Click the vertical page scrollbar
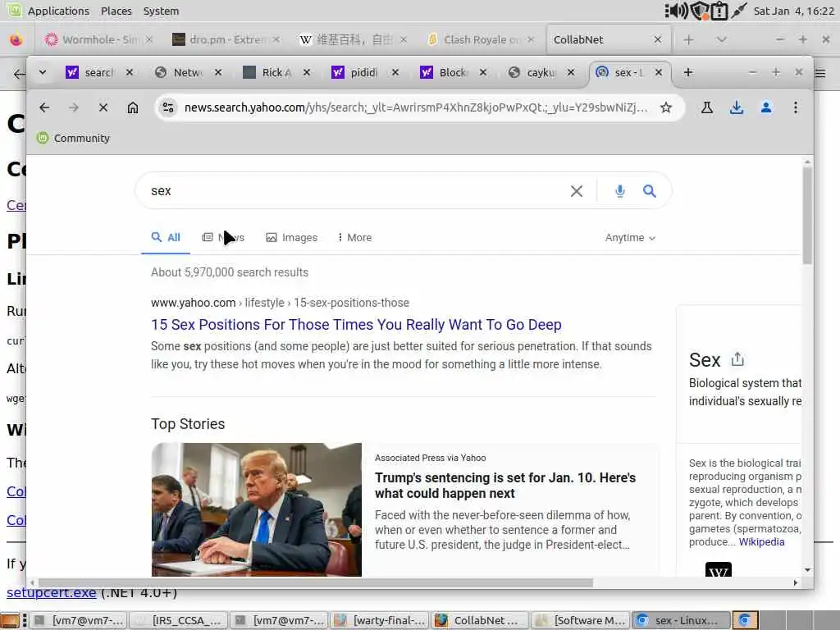Viewport: 840px width, 630px height. (x=807, y=216)
